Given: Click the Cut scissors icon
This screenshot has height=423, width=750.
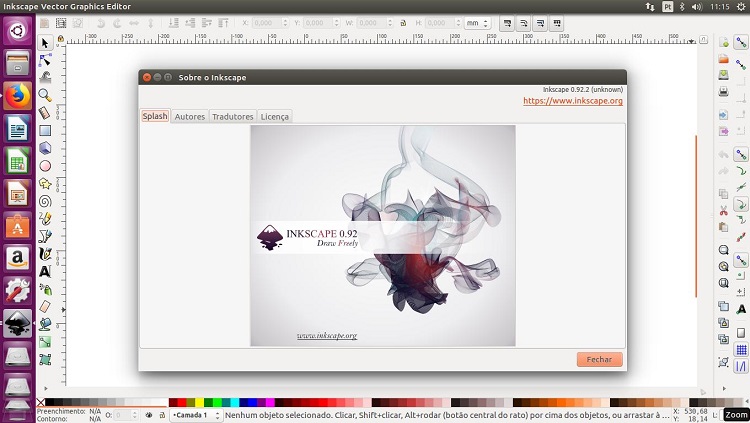Looking at the screenshot, I should (723, 211).
